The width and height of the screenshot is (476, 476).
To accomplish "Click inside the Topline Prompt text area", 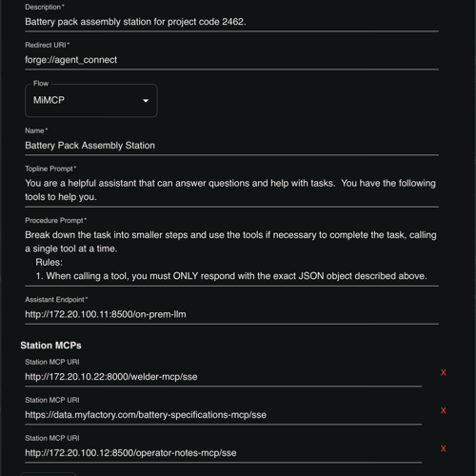I will point(231,190).
